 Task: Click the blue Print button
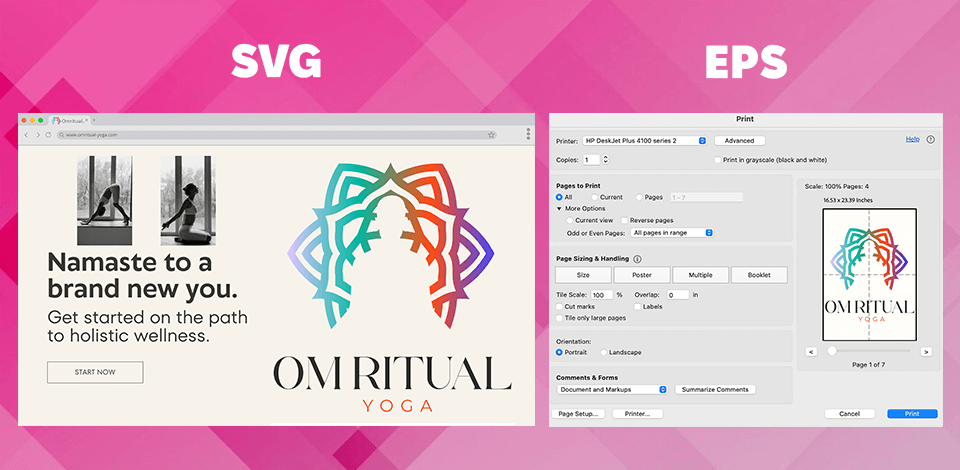(x=912, y=414)
